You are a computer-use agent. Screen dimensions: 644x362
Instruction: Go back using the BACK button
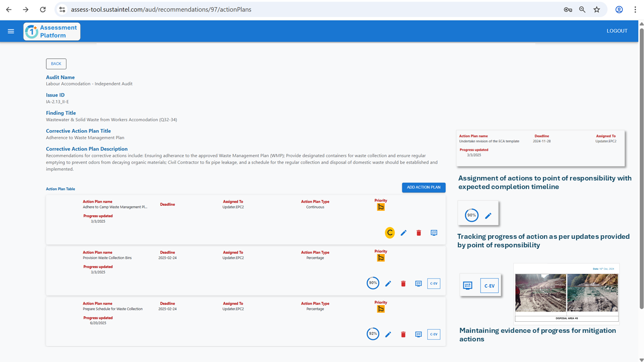(x=56, y=64)
